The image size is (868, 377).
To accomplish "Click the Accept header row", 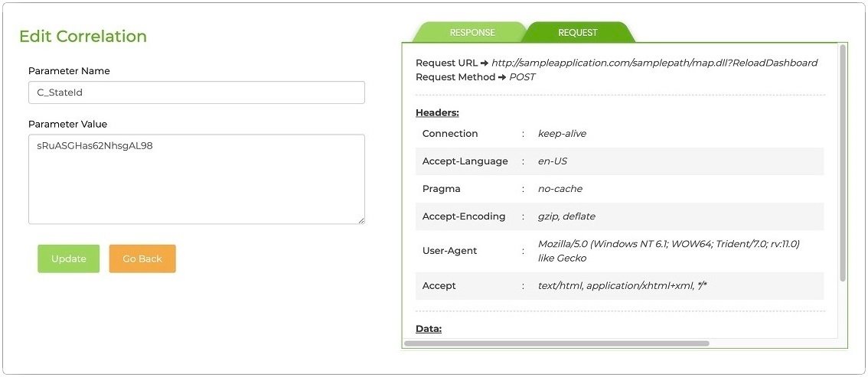I will pyautogui.click(x=619, y=285).
